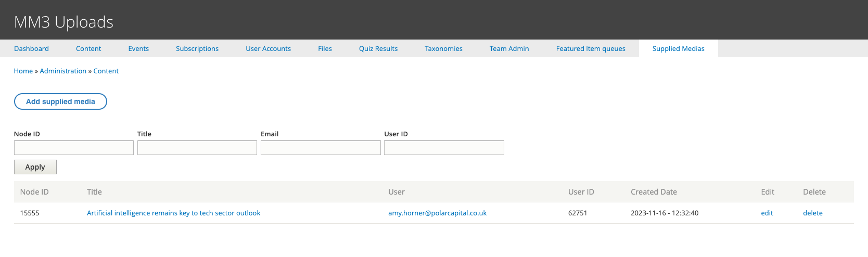Click the Add supplied media button
868x257 pixels.
60,101
